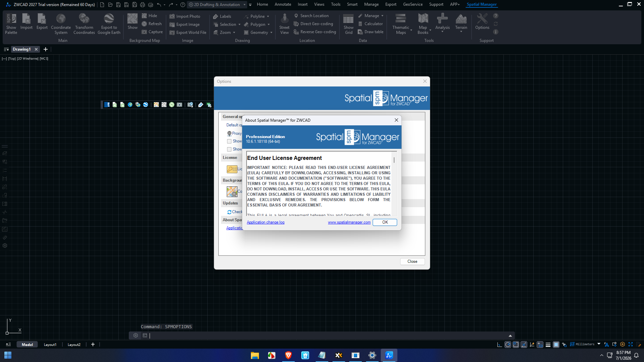The height and width of the screenshot is (362, 644).
Task: Switch to Layout1 tab
Action: point(50,345)
